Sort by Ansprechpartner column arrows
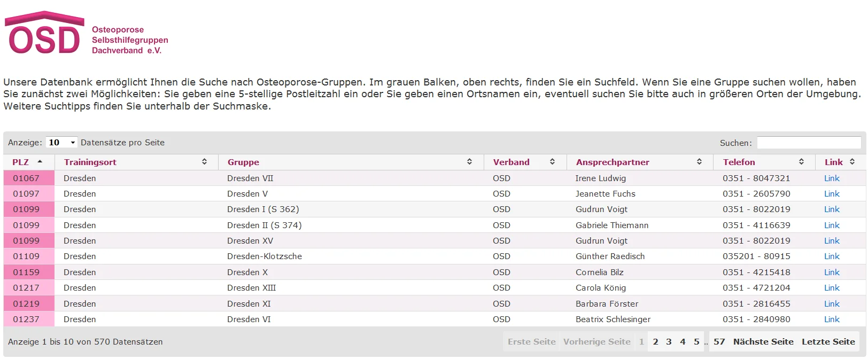Screen dimensions: 868x359 click(699, 161)
